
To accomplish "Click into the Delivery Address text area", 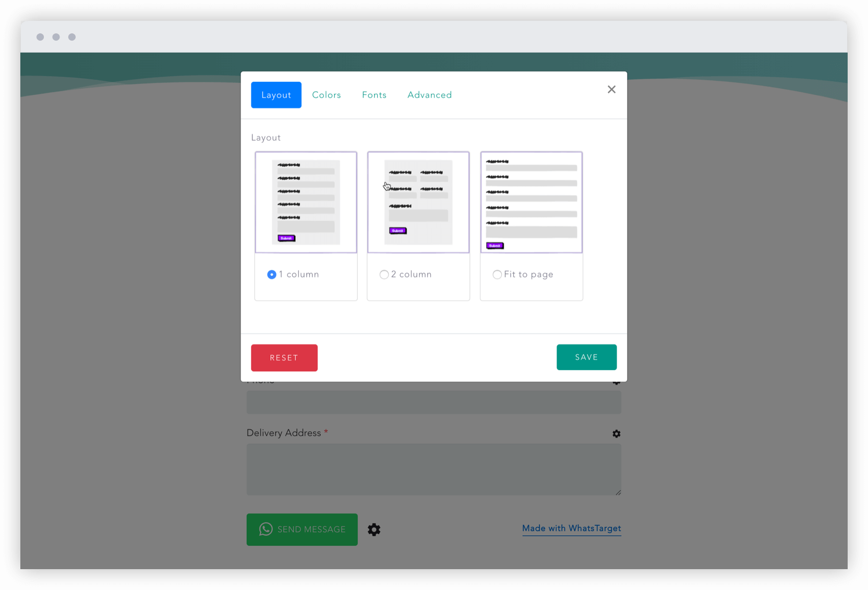I will (x=434, y=470).
